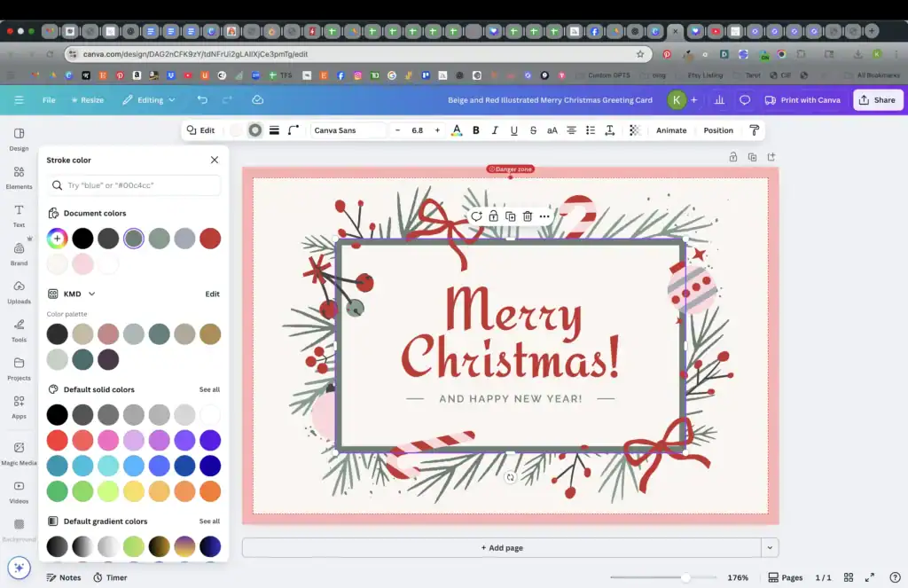Open the File menu
Screen dimensions: 908x588
[x=49, y=100]
